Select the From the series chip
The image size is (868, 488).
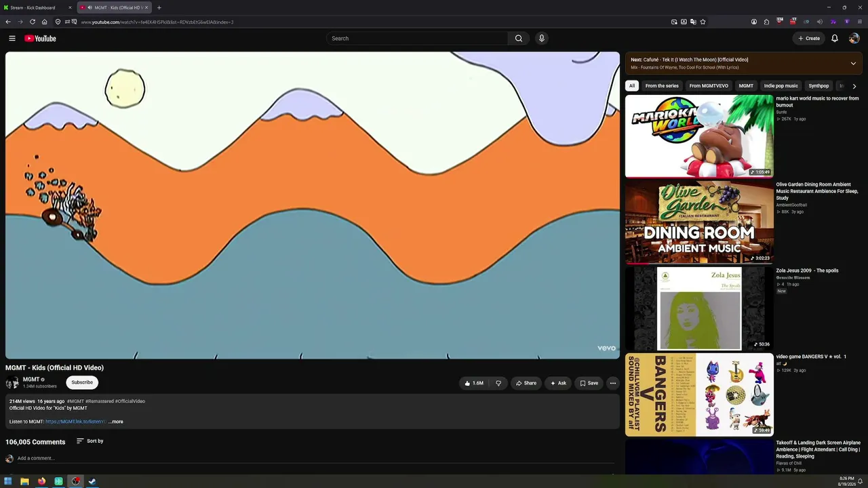coord(662,86)
